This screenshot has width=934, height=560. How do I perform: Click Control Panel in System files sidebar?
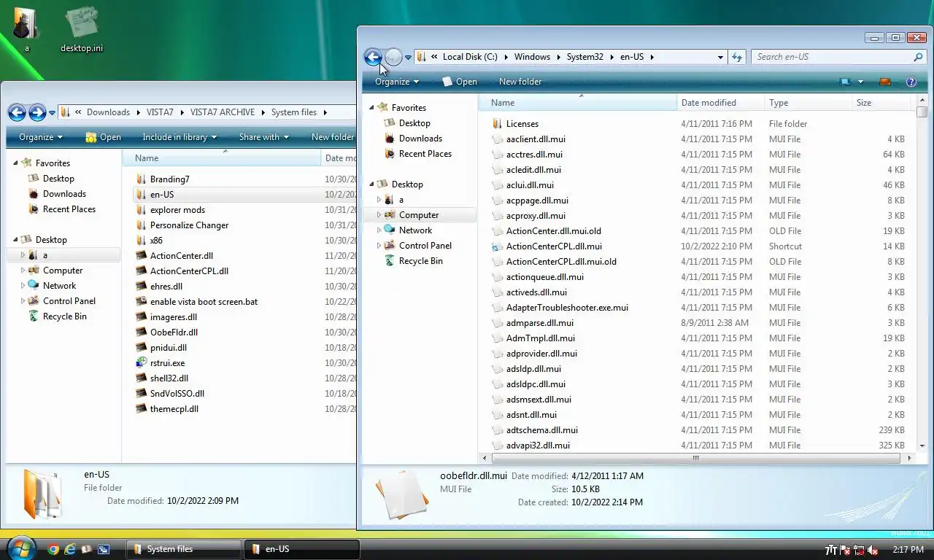[x=69, y=301]
